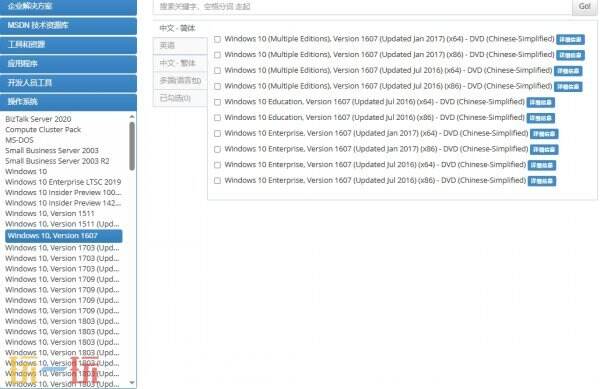Viewport: 600px width, 389px height.
Task: Focus the keyword search input field
Action: coord(362,7)
